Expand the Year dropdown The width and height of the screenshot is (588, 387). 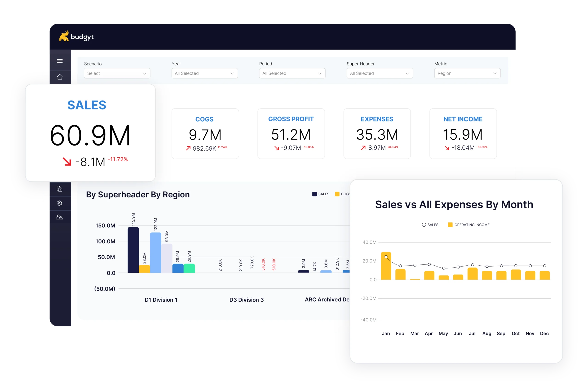204,73
